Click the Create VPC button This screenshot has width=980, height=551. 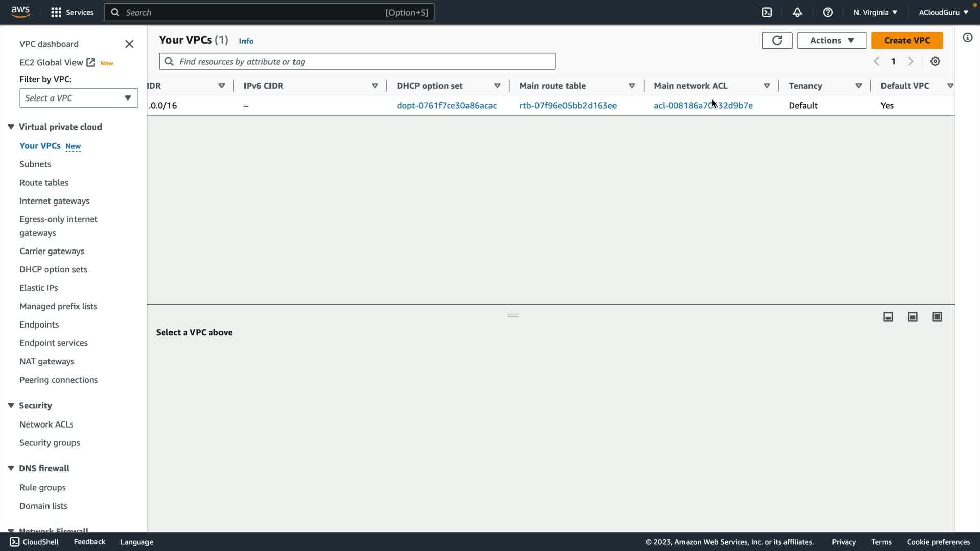coord(907,40)
